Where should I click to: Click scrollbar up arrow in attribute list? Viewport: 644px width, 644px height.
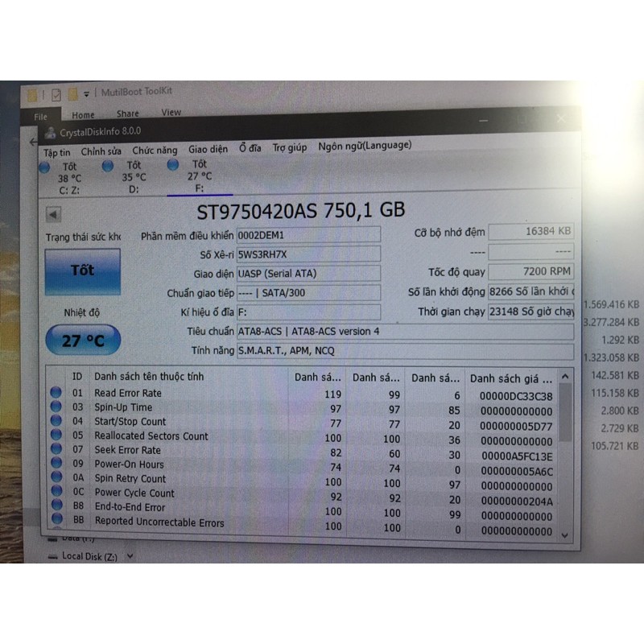coord(565,376)
